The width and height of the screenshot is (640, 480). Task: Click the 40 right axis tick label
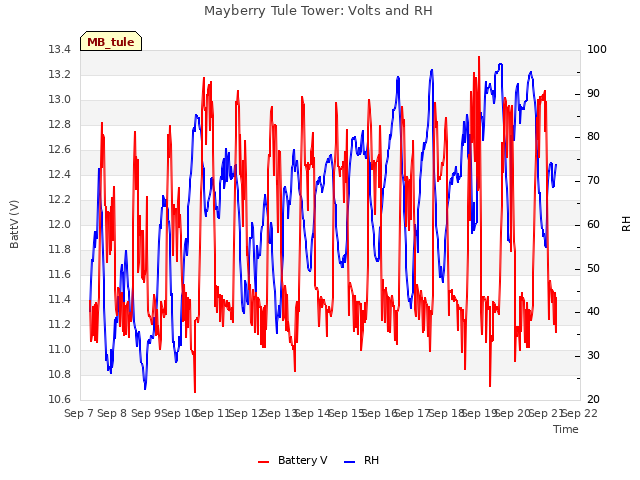tap(593, 312)
